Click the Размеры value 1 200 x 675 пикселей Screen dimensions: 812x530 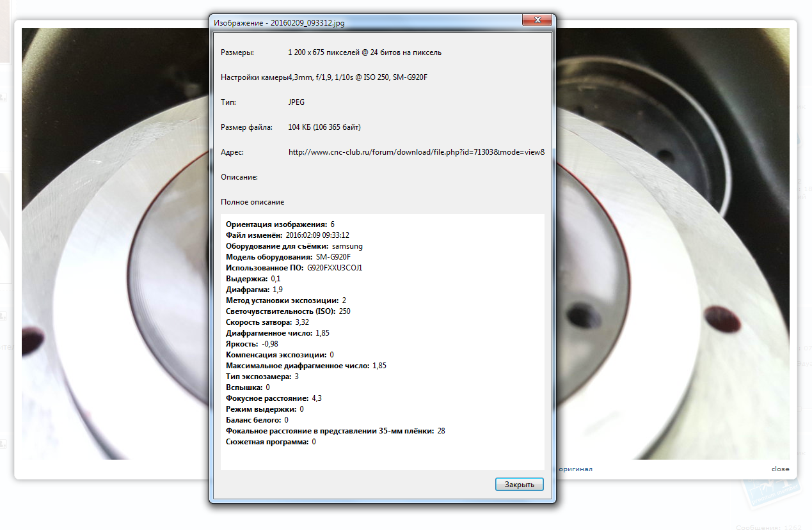tap(365, 52)
